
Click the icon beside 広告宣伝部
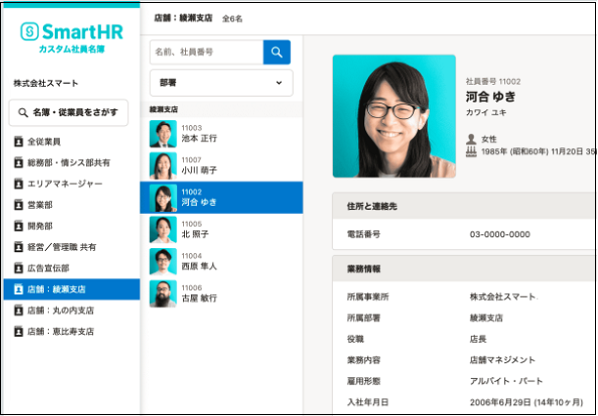[18, 268]
